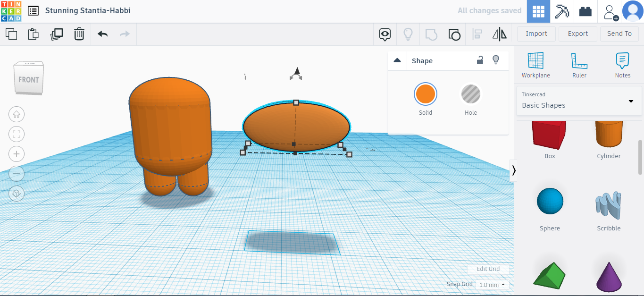
Task: Click the Show all lightbulb toolbar icon
Action: tap(408, 34)
